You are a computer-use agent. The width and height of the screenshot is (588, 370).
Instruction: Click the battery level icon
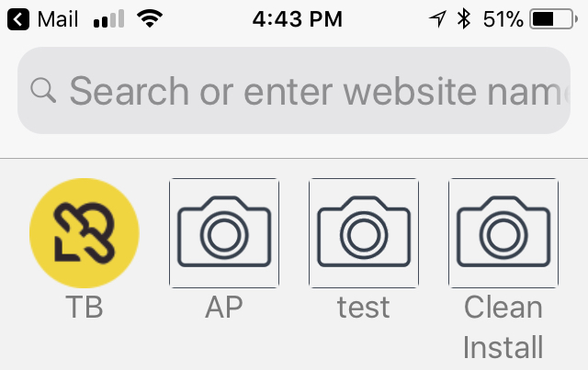(554, 18)
